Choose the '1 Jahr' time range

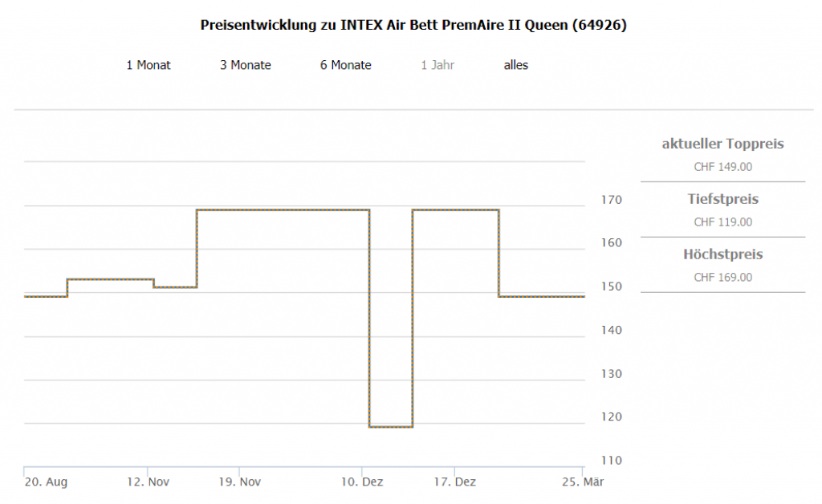[x=437, y=65]
